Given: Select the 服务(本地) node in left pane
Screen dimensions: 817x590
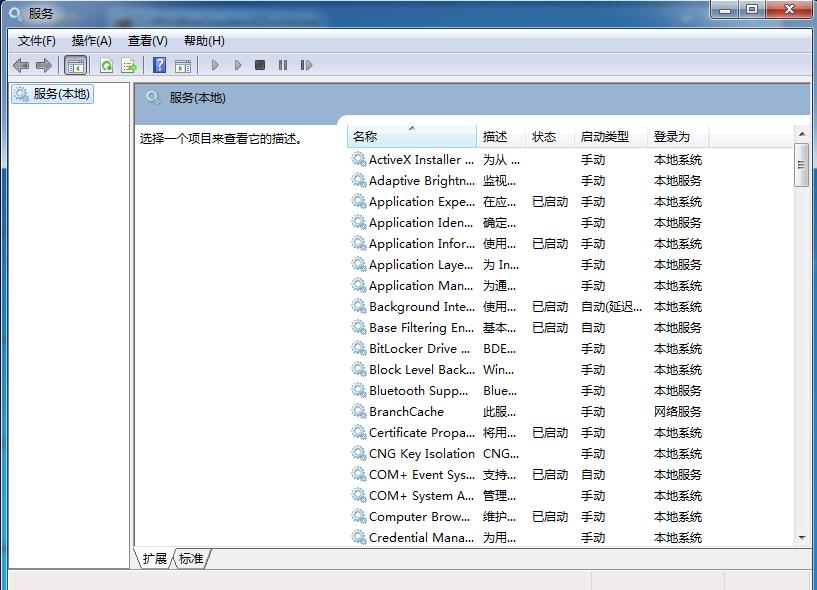Looking at the screenshot, I should (x=52, y=93).
